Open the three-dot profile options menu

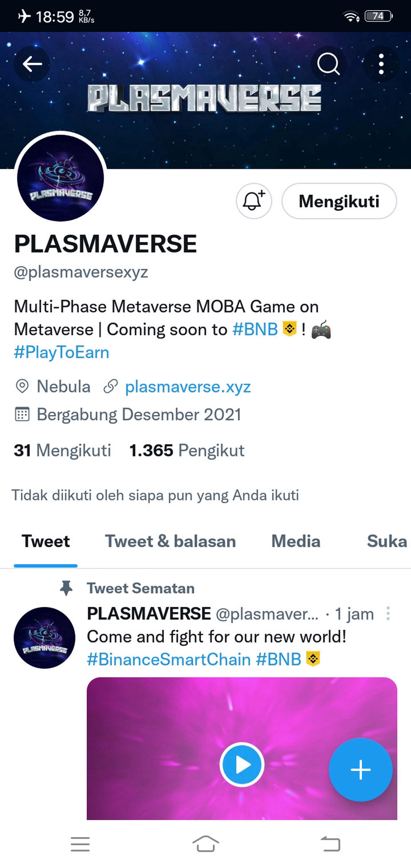381,64
